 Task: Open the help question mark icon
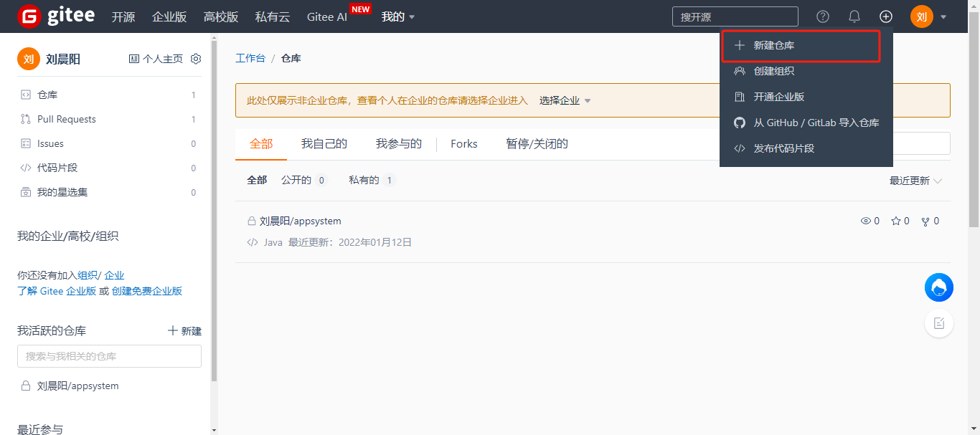pos(823,16)
